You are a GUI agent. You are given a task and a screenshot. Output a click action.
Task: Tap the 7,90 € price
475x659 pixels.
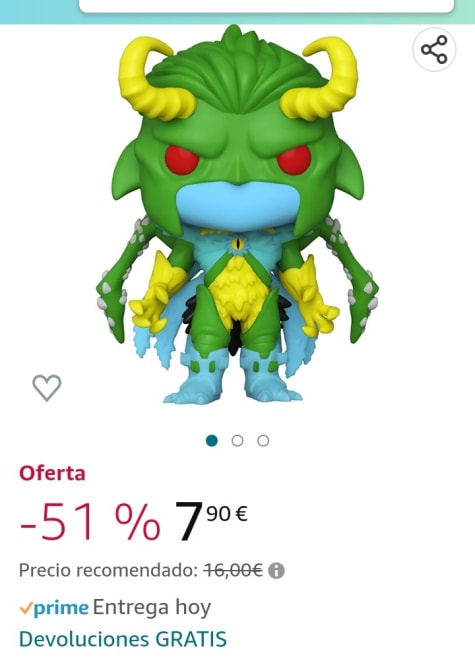click(211, 521)
